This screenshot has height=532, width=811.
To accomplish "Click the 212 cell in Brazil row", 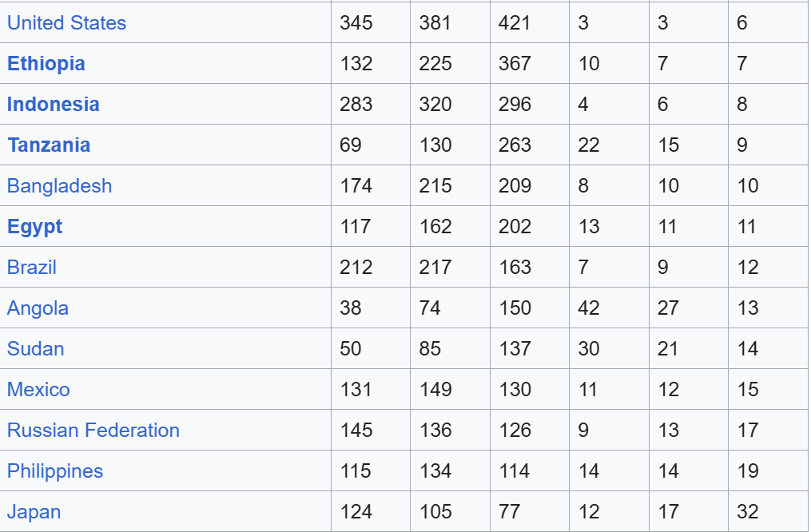I will 356,268.
